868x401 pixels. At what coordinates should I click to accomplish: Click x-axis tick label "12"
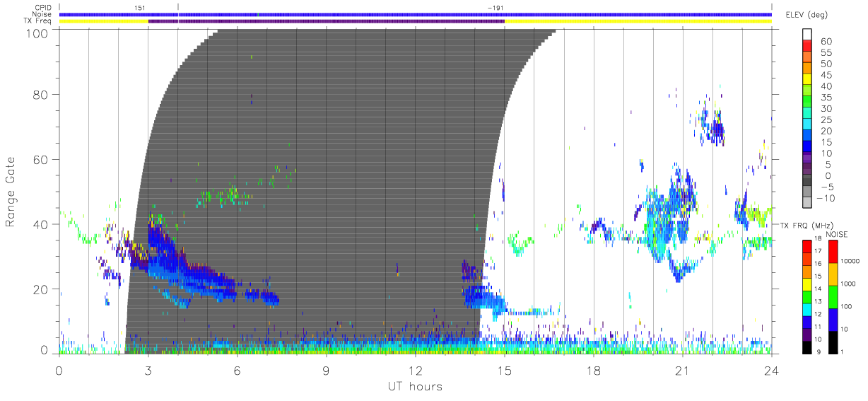(x=416, y=371)
